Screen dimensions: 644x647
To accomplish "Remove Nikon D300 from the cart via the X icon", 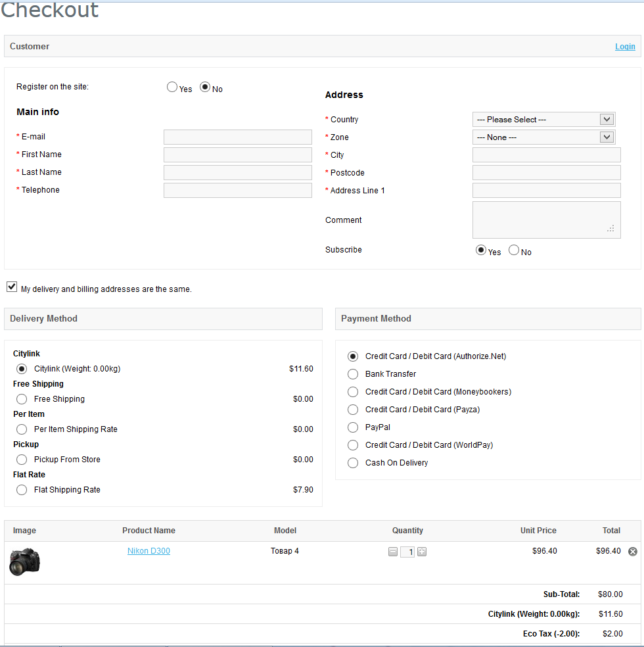I will click(632, 552).
